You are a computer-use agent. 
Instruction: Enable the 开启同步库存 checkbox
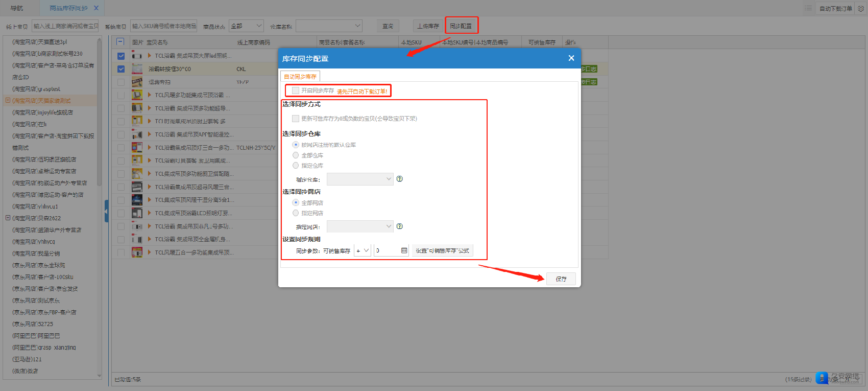coord(296,90)
